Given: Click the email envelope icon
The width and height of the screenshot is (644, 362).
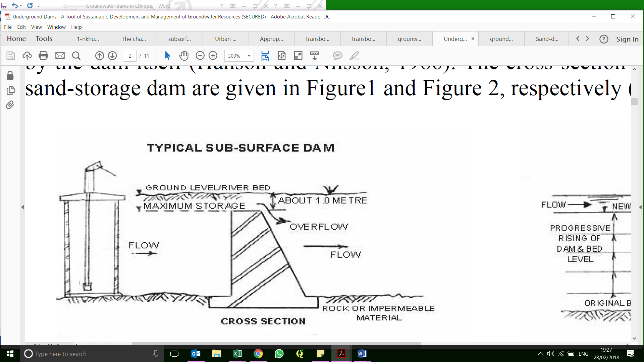Looking at the screenshot, I should click(x=60, y=56).
